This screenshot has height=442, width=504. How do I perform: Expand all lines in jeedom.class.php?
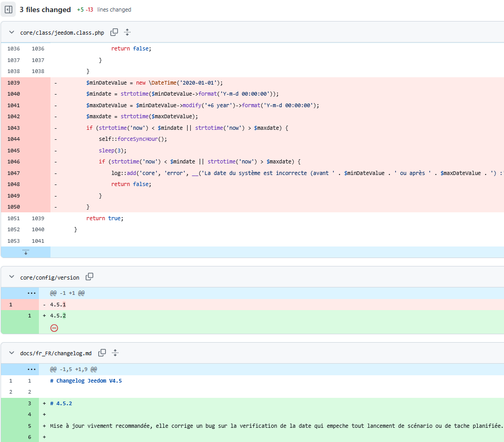(127, 33)
